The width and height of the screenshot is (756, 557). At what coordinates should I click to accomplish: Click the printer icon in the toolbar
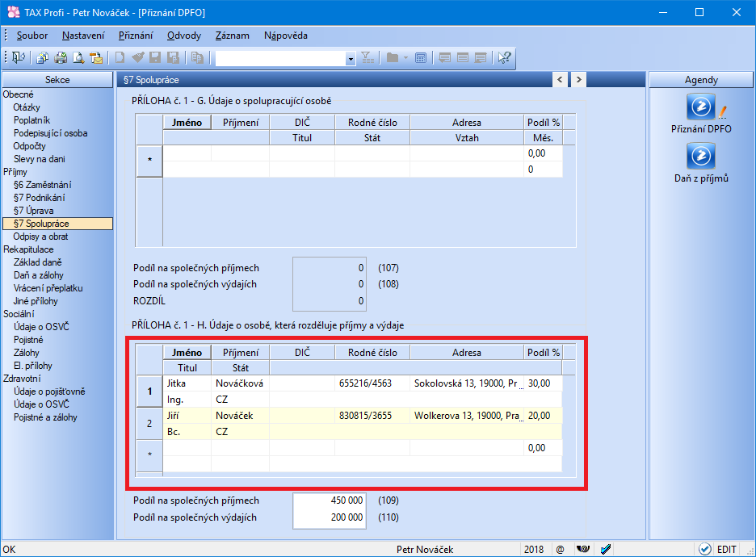[x=61, y=58]
